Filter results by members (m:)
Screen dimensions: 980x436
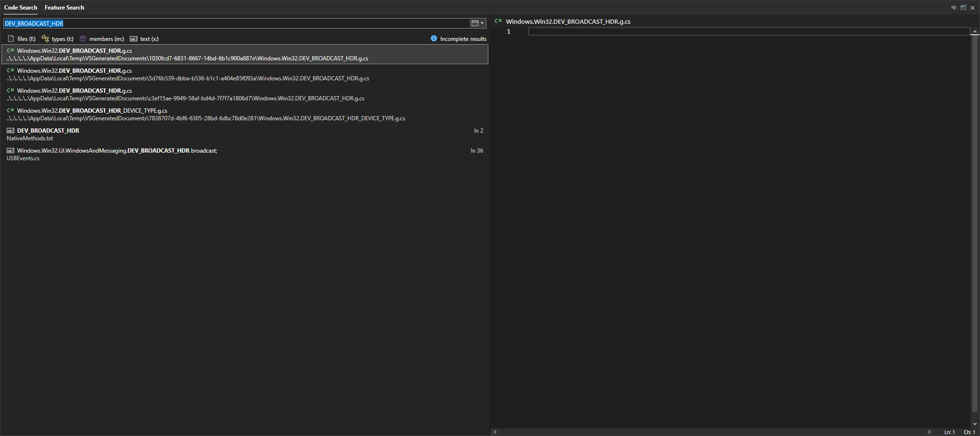[x=102, y=39]
